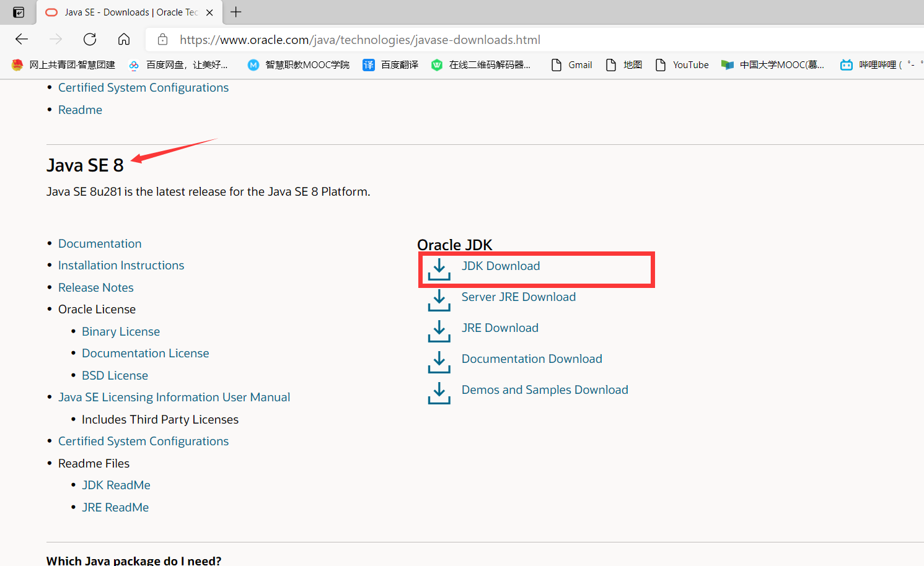Viewport: 924px width, 566px height.
Task: Open the 在线二维码解码器 bookmark
Action: click(481, 65)
